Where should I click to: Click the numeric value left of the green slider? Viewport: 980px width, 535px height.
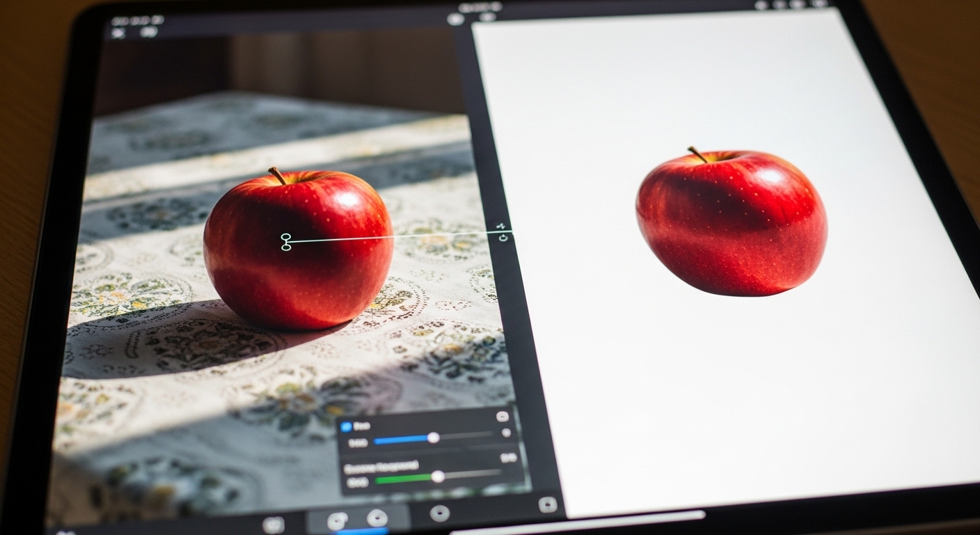coord(356,482)
